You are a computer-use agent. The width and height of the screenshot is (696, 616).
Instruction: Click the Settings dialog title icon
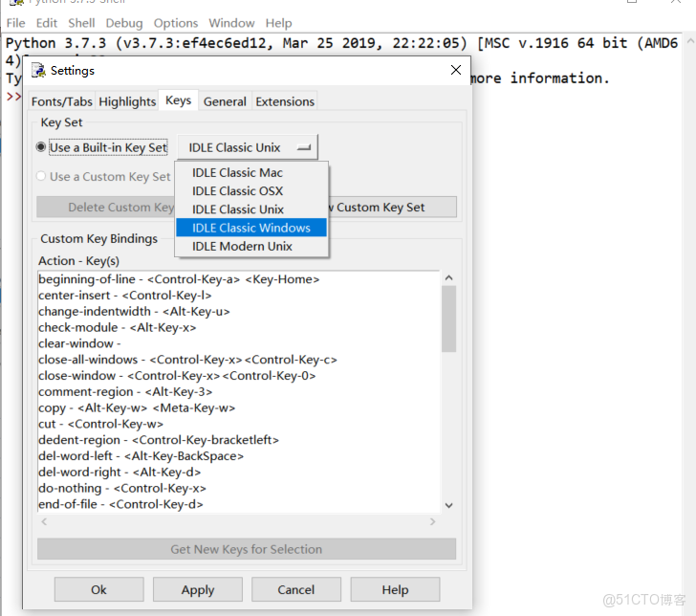tap(38, 70)
